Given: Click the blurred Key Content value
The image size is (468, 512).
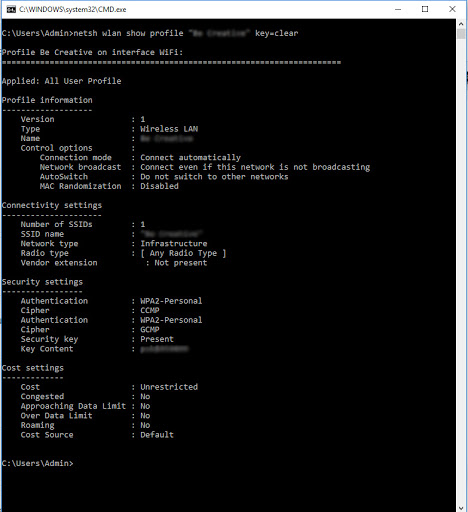Looking at the screenshot, I should click(x=164, y=349).
